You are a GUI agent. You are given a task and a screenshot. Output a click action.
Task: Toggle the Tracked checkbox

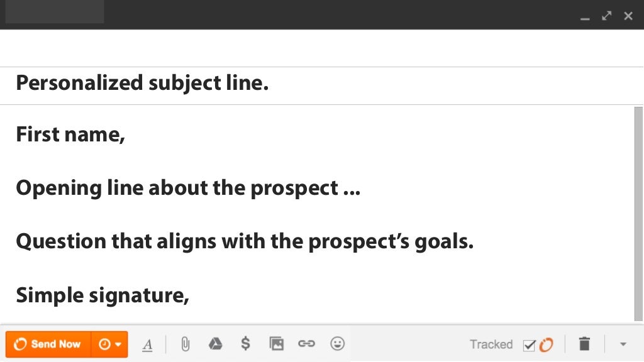529,345
